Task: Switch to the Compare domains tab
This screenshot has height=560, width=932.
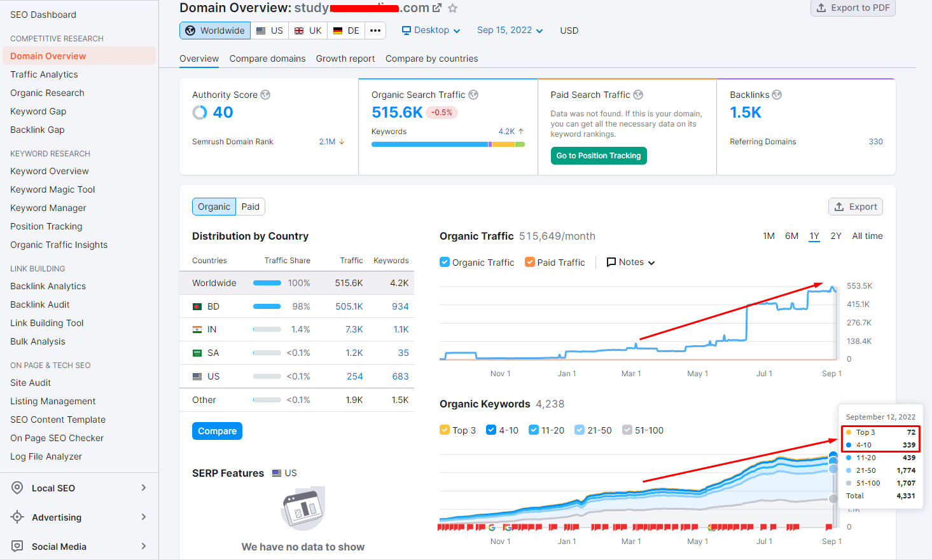Action: pos(267,58)
